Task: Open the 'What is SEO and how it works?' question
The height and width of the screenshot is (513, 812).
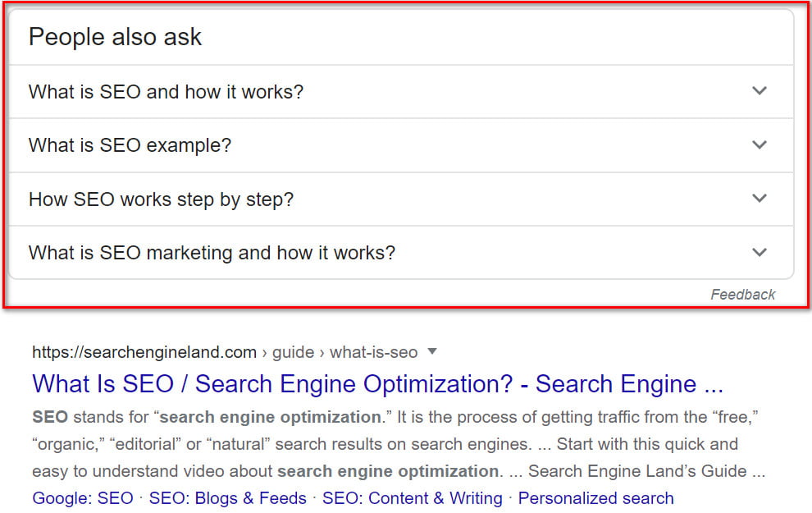Action: 166,92
